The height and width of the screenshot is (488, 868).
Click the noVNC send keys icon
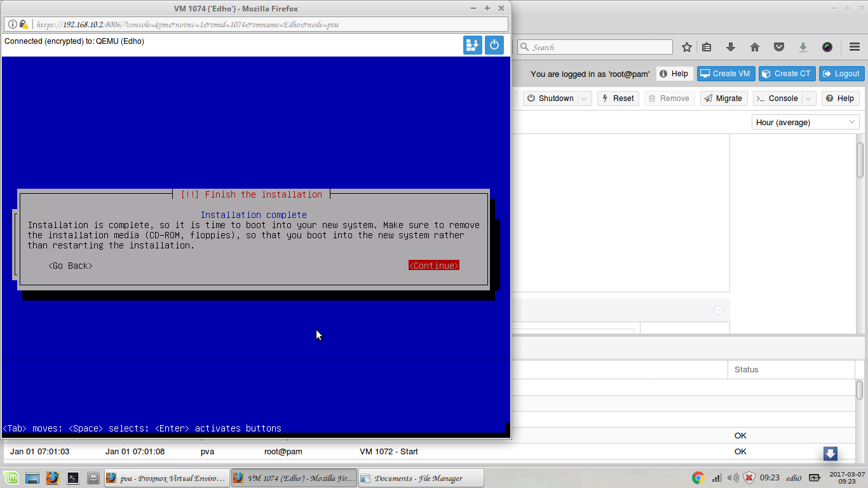[473, 45]
